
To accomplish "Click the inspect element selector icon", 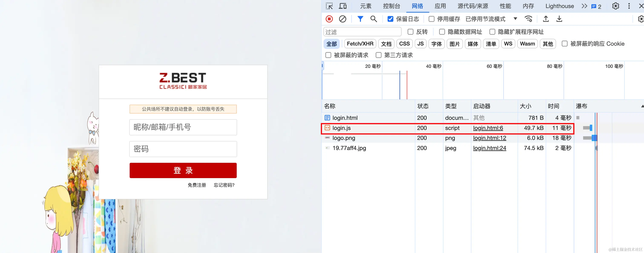I will 329,6.
